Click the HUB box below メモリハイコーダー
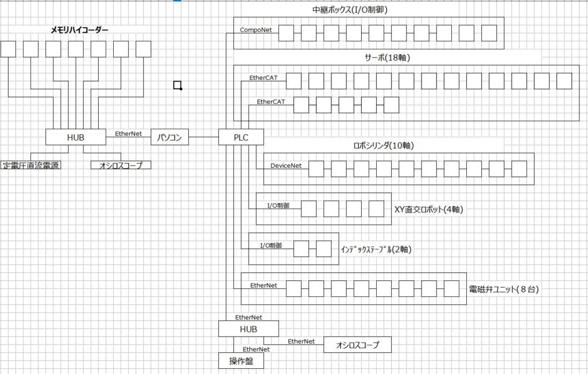 pos(76,137)
